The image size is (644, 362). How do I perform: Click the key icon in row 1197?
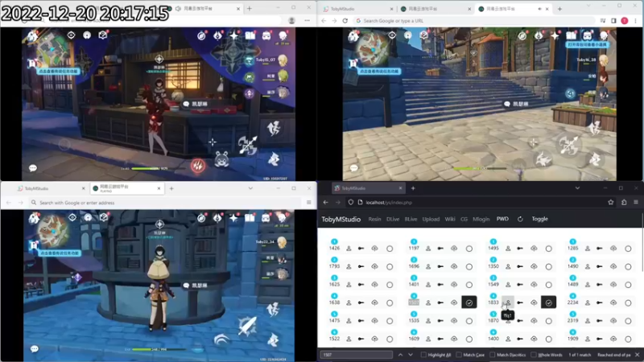pos(440,249)
